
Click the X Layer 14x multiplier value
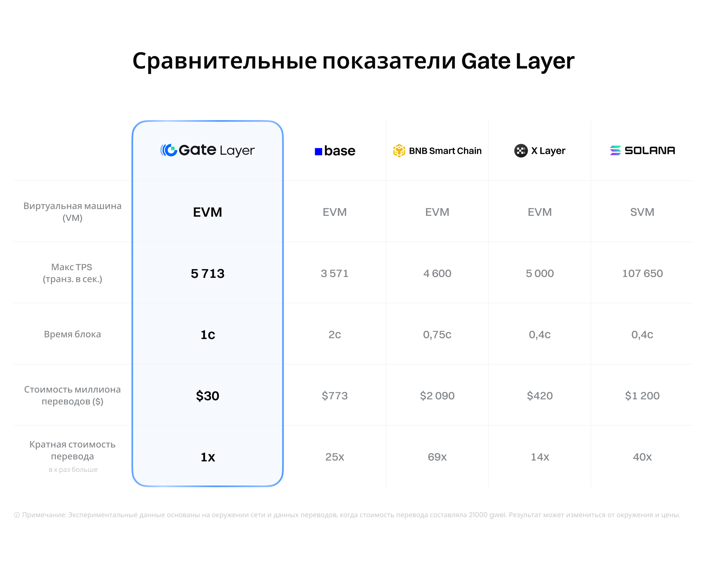tap(540, 457)
